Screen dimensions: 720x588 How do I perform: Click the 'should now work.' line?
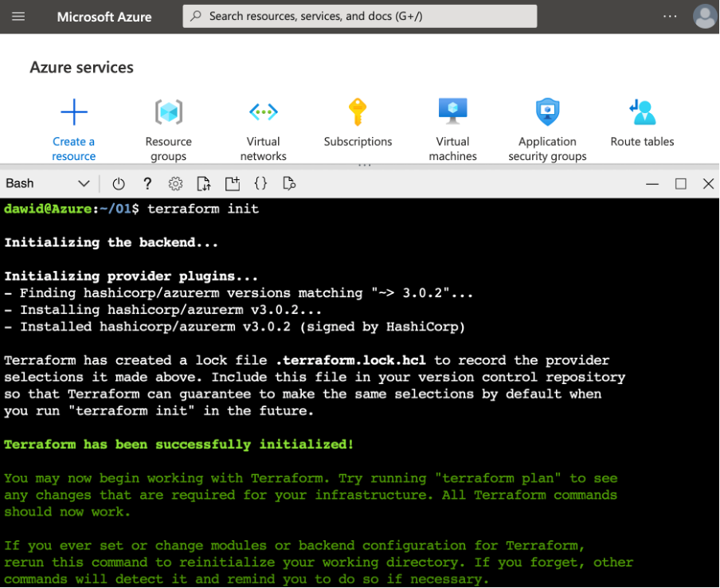point(67,512)
